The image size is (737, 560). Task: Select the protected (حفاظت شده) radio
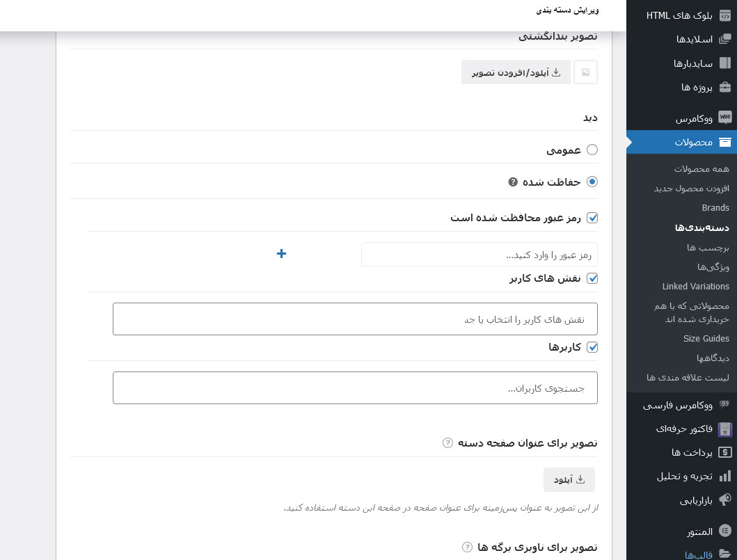click(x=592, y=182)
